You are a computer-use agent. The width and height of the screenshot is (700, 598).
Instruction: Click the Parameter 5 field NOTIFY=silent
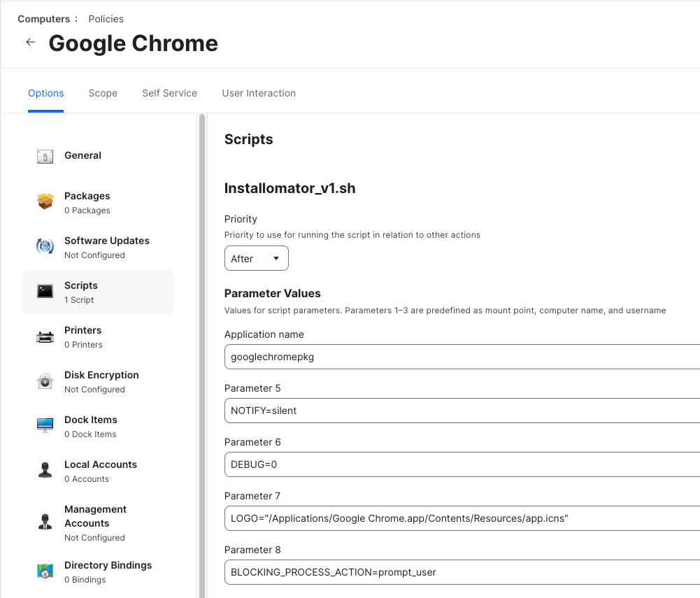pos(462,411)
